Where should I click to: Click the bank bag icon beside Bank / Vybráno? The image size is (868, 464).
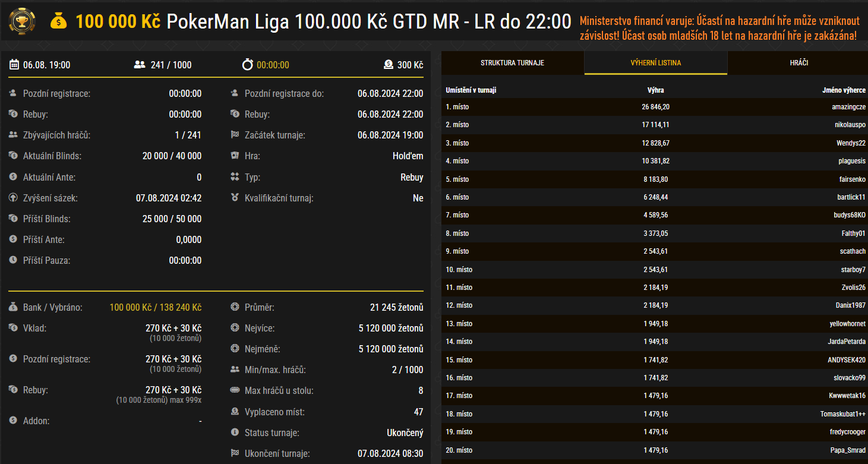(13, 308)
